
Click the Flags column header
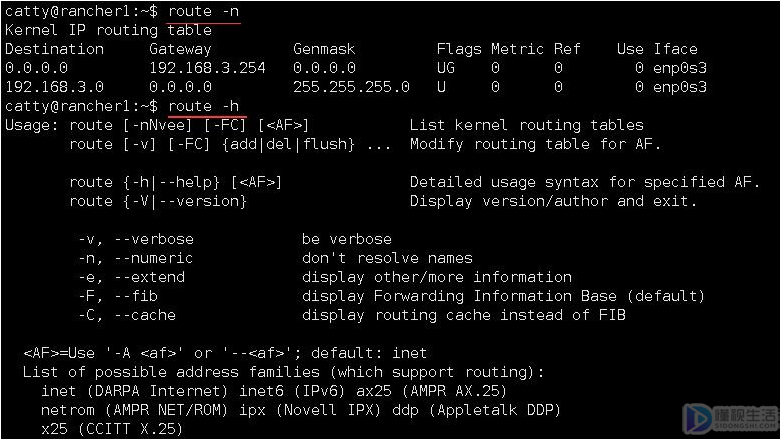point(459,49)
